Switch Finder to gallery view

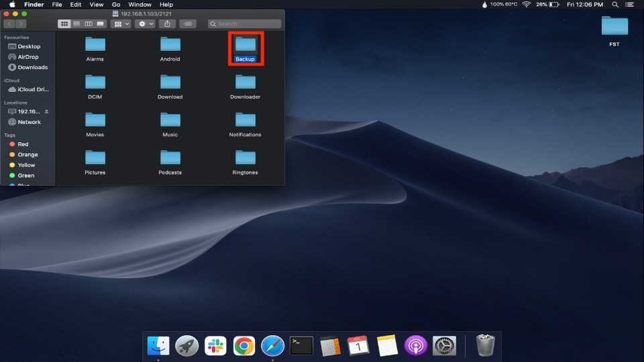(100, 24)
